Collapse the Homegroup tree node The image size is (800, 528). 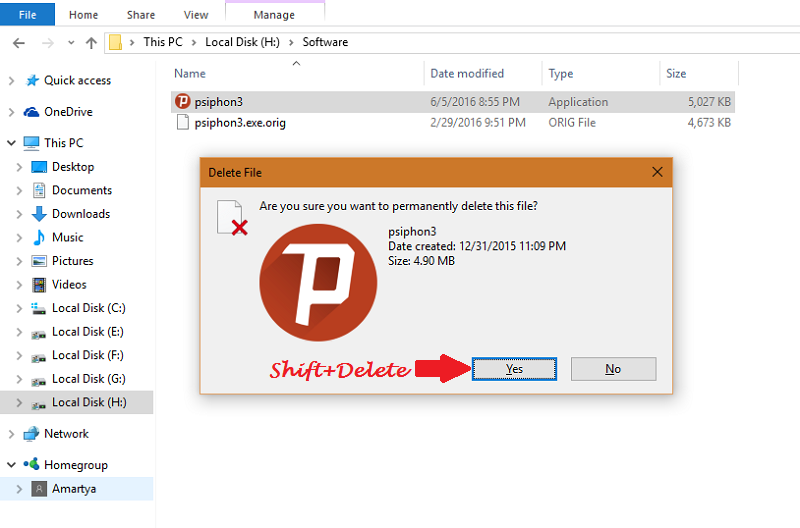tap(11, 465)
